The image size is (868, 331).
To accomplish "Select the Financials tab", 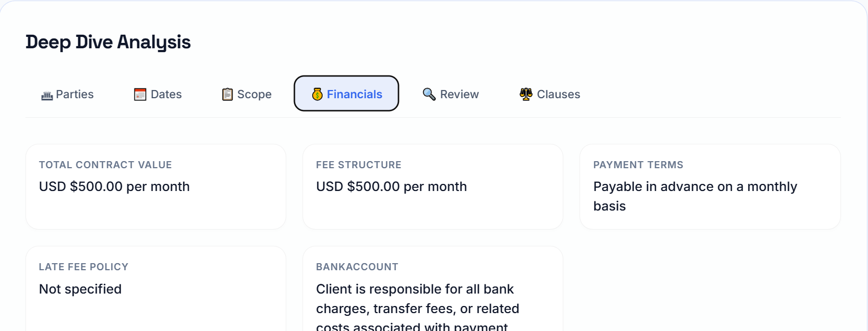I will (346, 94).
